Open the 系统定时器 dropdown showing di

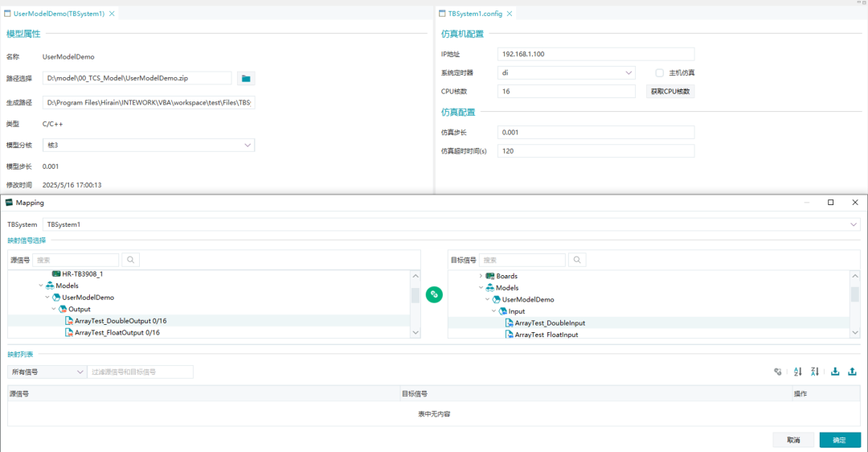(567, 72)
